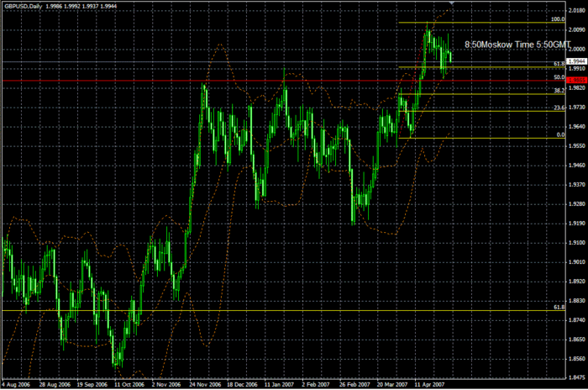This screenshot has width=588, height=390.
Task: Click the 1.9370 value on price scale
Action: [577, 185]
